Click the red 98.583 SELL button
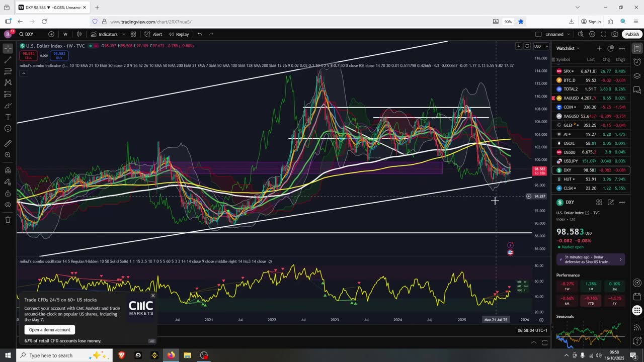The width and height of the screenshot is (644, 362). pyautogui.click(x=29, y=55)
